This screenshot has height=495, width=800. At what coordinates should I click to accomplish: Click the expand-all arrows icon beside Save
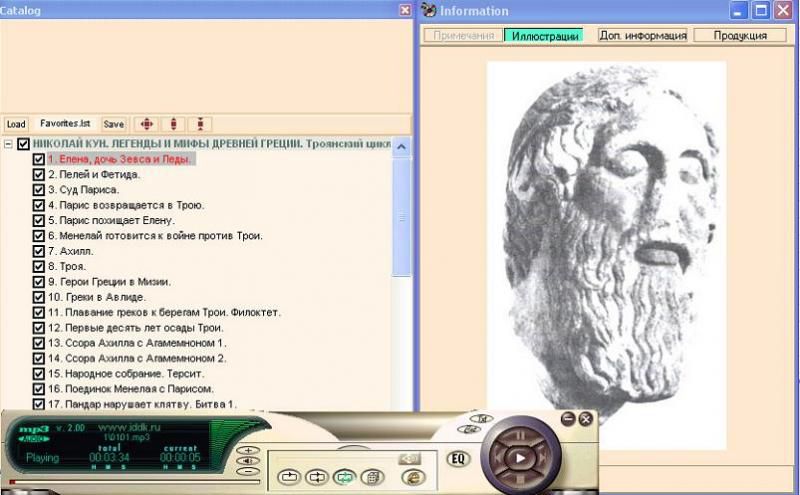click(146, 124)
